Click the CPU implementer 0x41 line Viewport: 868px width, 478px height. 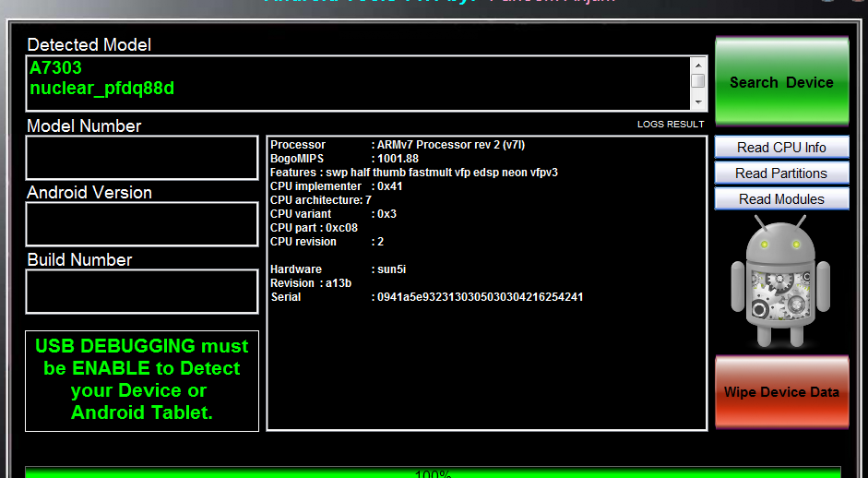click(x=336, y=186)
